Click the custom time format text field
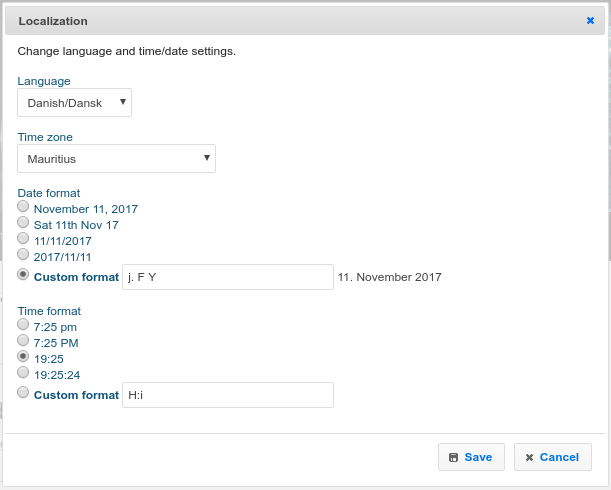611x490 pixels. point(227,395)
